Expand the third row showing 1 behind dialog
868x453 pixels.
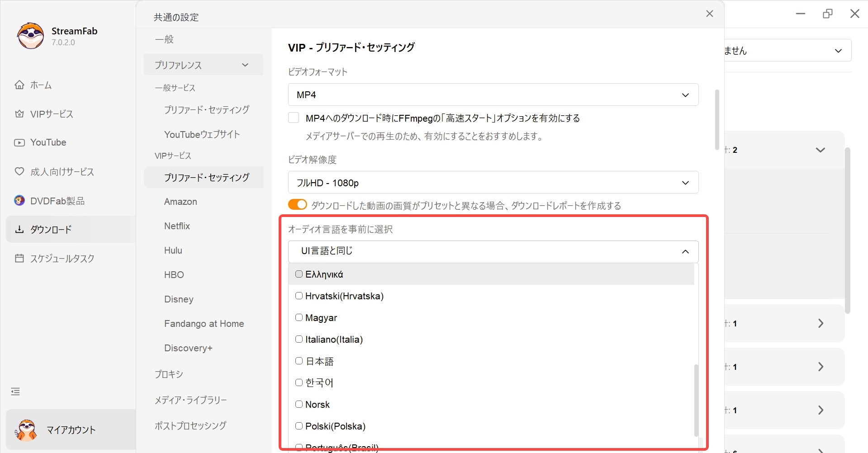[821, 410]
